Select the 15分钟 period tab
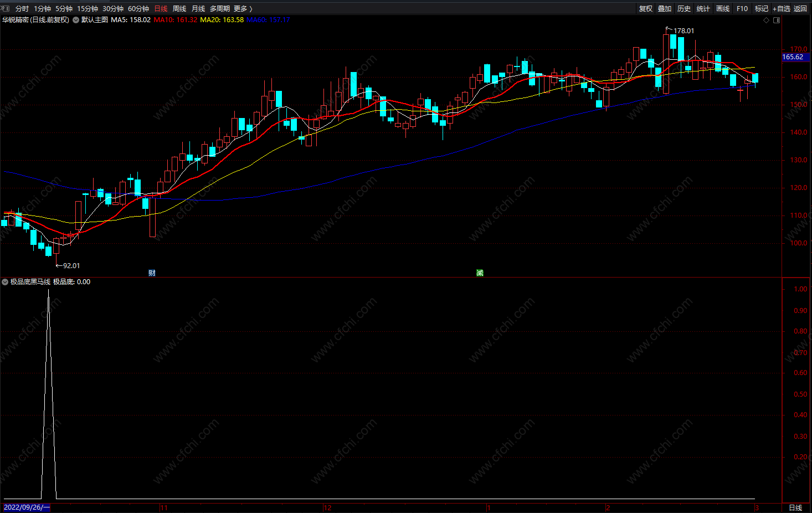Viewport: 812px width, 513px height. point(88,8)
